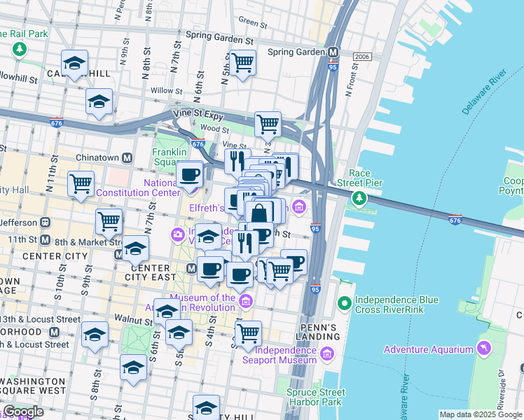Click the shopping cart marker beside City Hall label
Viewport: 524px width, 420px height.
(x=81, y=184)
